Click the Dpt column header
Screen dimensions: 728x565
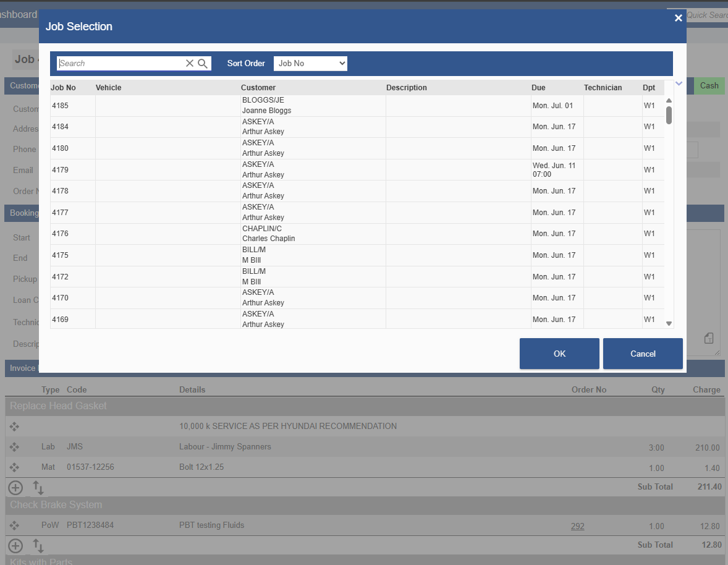point(649,88)
